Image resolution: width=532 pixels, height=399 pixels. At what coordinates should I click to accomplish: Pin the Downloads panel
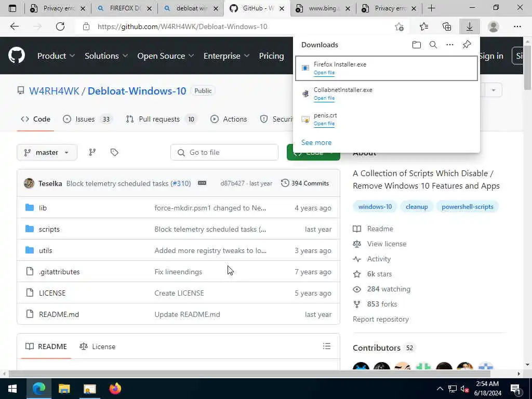(x=467, y=45)
